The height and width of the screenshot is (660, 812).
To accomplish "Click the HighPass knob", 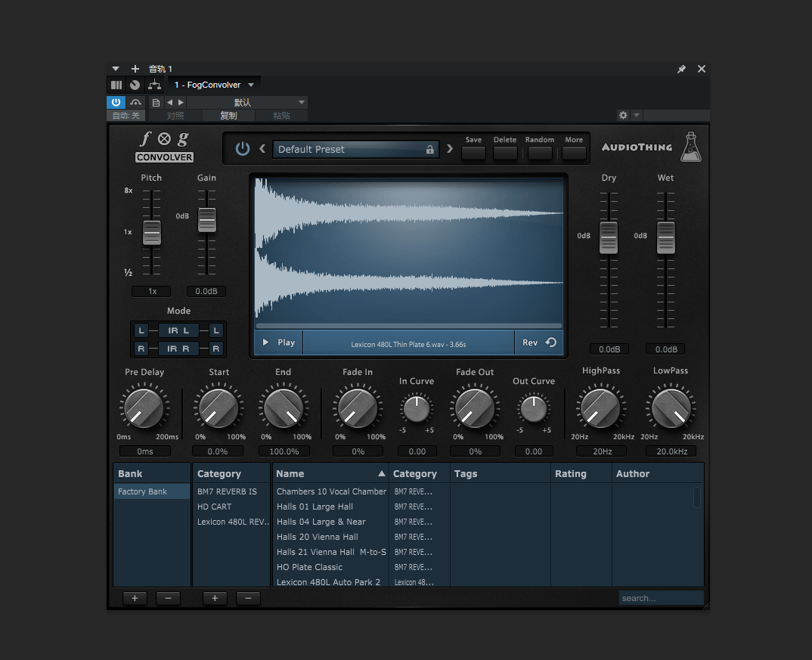I will [x=601, y=408].
